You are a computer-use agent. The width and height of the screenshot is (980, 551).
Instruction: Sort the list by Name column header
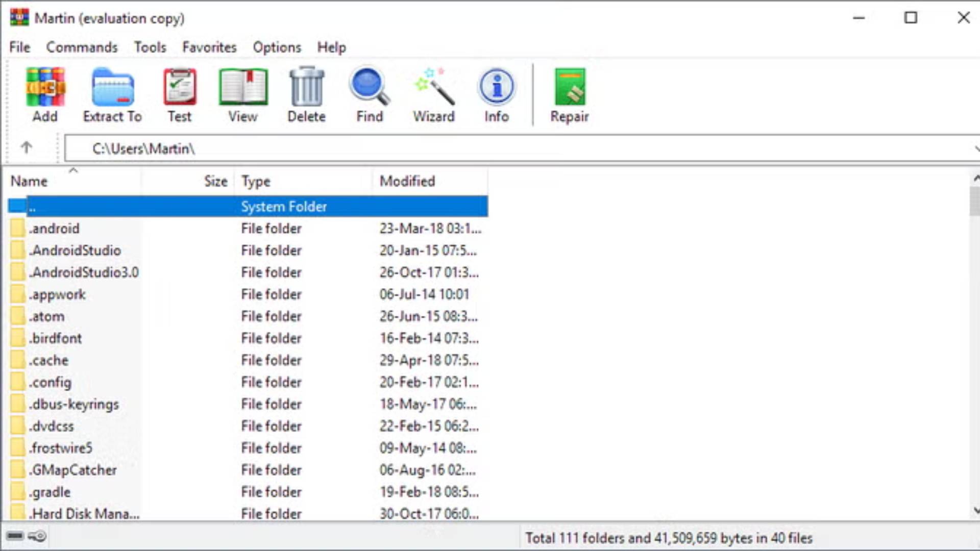(30, 182)
